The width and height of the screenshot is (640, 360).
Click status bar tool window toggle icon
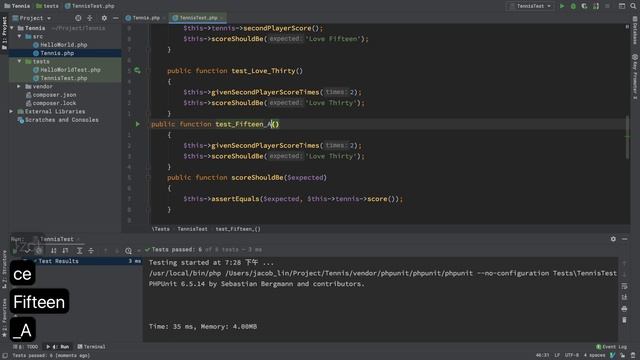tap(5, 356)
